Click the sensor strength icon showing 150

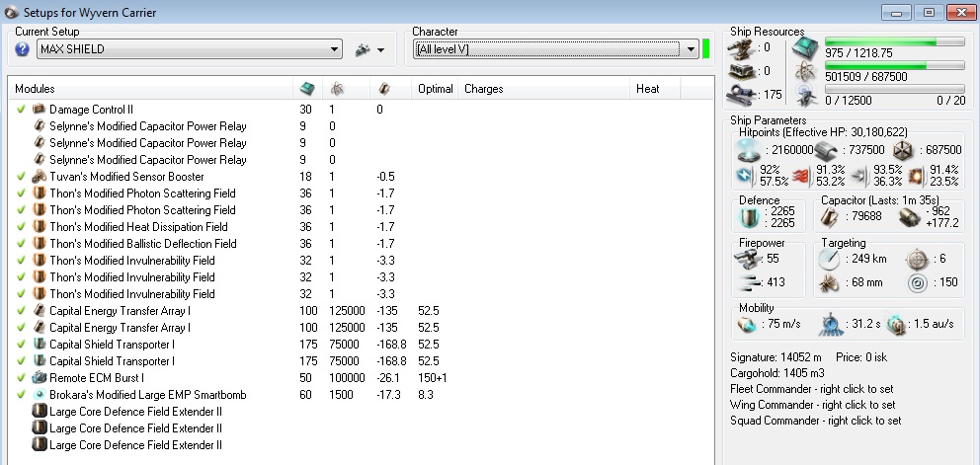pyautogui.click(x=917, y=282)
